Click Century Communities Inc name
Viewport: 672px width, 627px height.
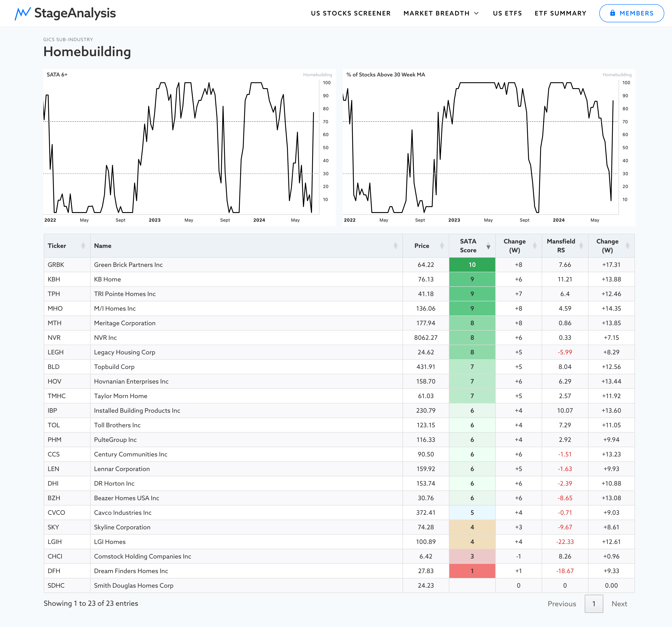131,454
